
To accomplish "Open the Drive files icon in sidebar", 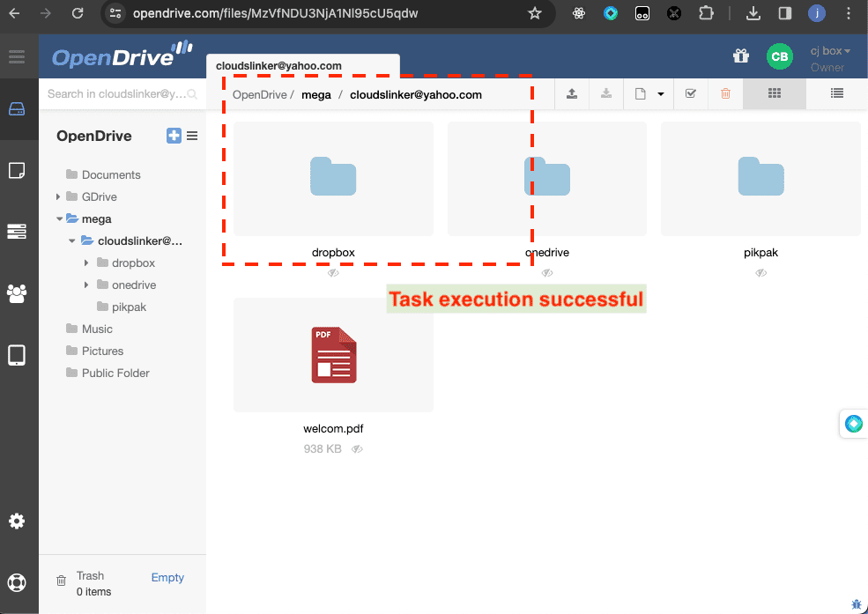I will tap(17, 109).
